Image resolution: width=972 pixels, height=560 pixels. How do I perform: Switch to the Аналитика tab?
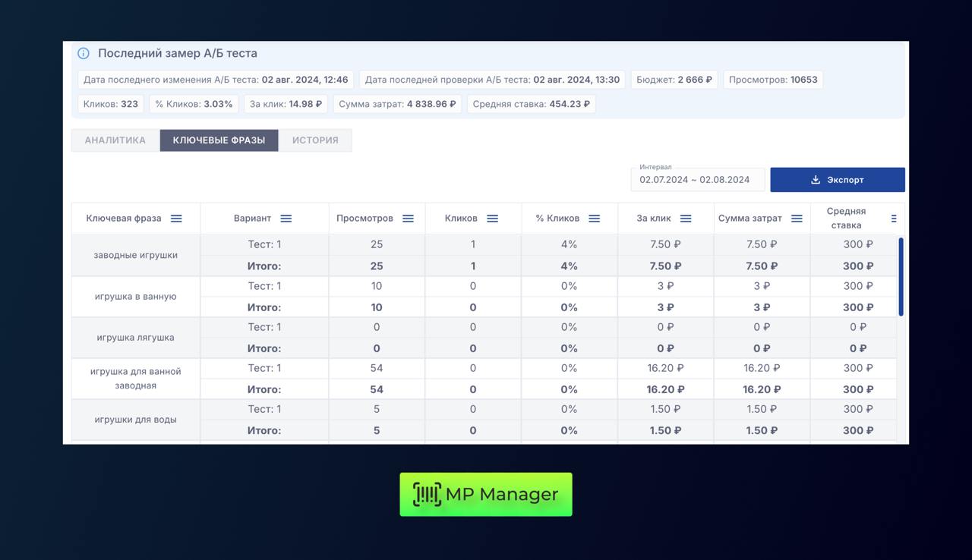[115, 140]
